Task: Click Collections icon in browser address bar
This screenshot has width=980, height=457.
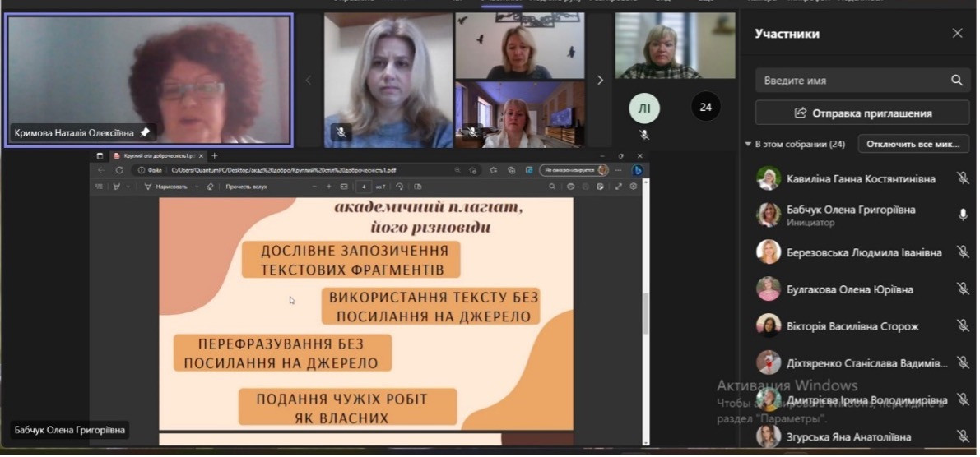Action: [512, 170]
